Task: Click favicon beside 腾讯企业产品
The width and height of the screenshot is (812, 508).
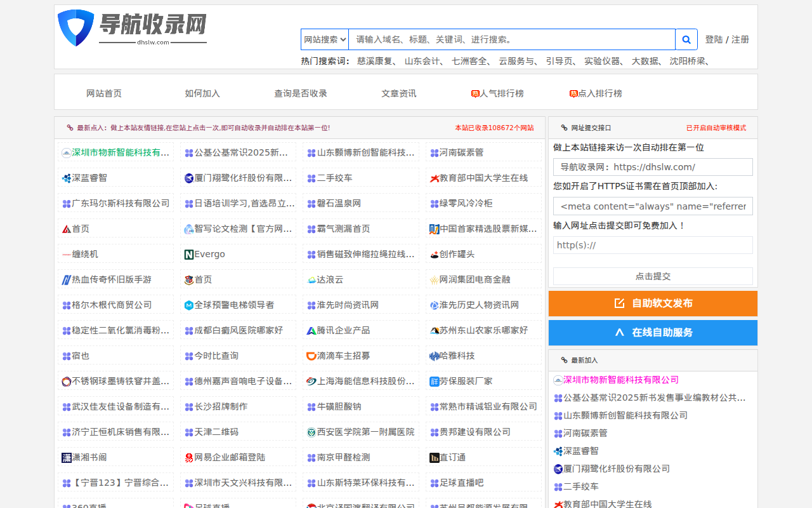Action: 311,331
